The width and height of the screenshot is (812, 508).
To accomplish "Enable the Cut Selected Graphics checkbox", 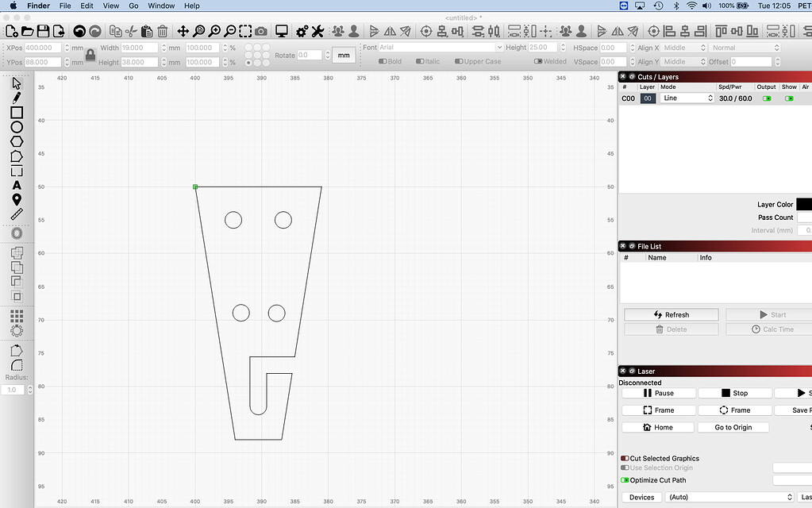I will point(626,458).
